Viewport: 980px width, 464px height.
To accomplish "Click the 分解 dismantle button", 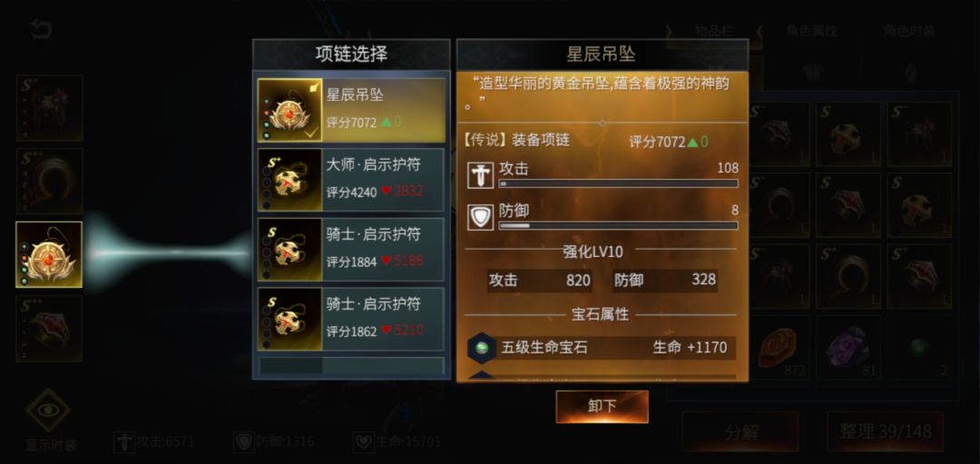I will (740, 431).
